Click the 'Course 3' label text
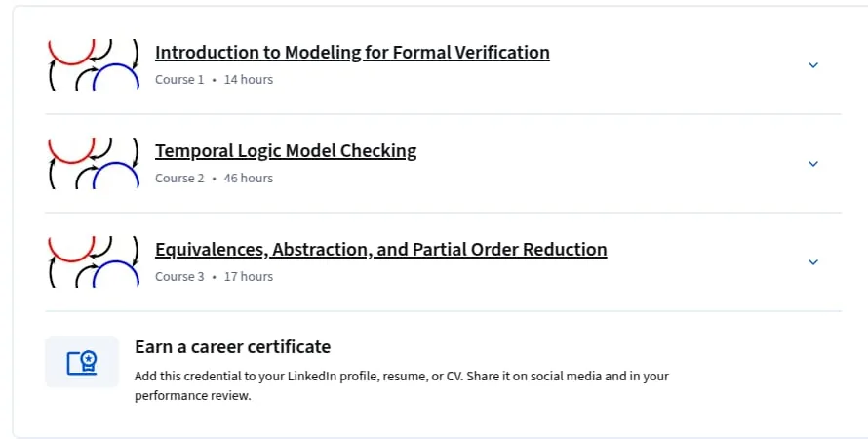 (179, 277)
